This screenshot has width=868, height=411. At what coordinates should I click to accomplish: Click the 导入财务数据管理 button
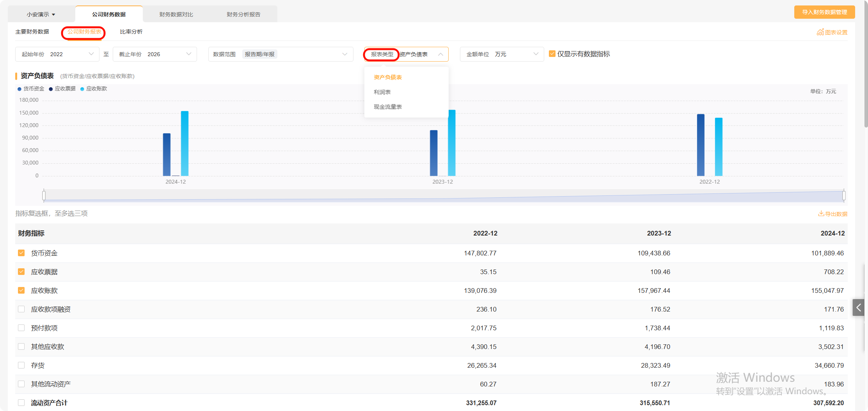[x=824, y=12]
